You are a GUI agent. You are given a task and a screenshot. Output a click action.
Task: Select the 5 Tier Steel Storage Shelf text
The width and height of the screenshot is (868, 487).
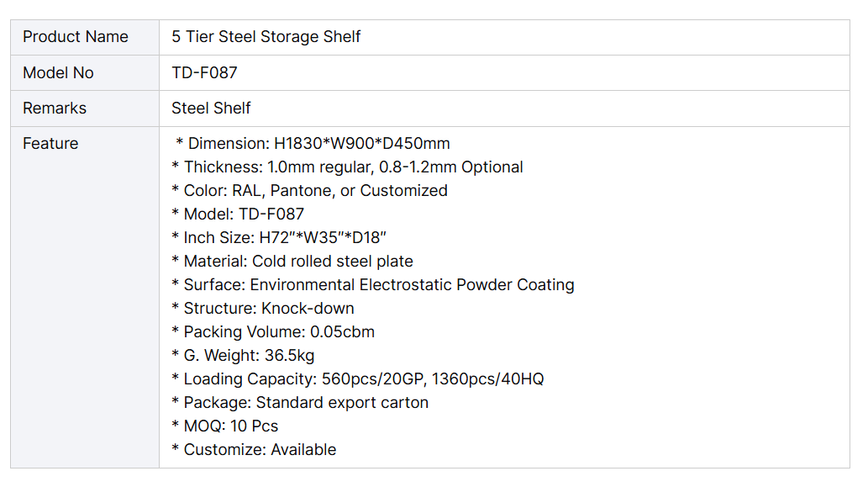point(266,37)
